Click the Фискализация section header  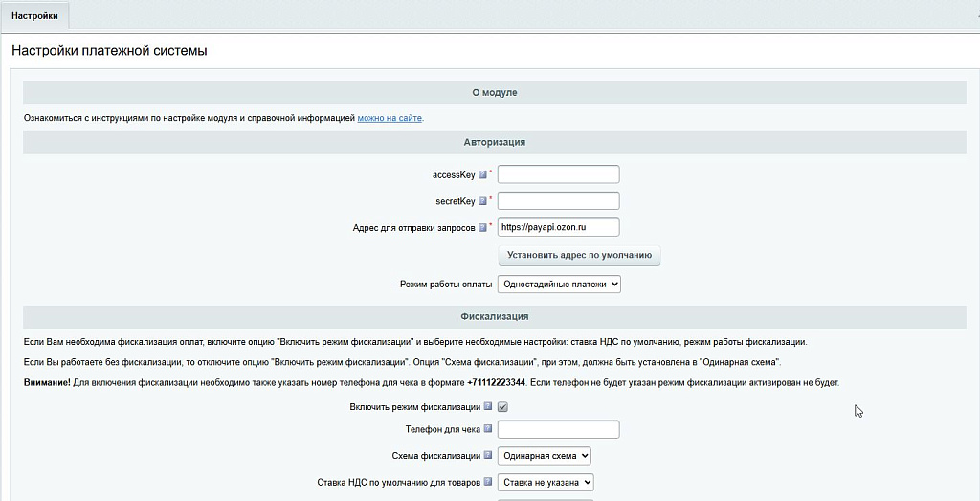click(494, 316)
